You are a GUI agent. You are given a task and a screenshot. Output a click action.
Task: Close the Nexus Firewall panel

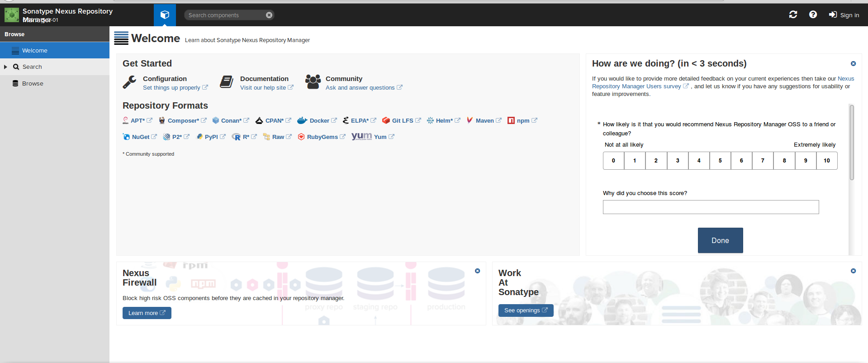pos(477,271)
